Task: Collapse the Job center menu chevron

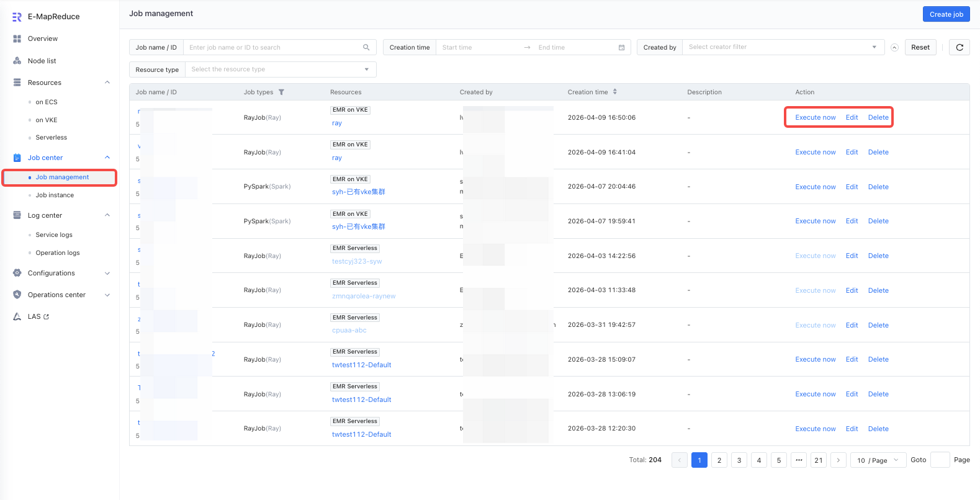Action: coord(107,158)
